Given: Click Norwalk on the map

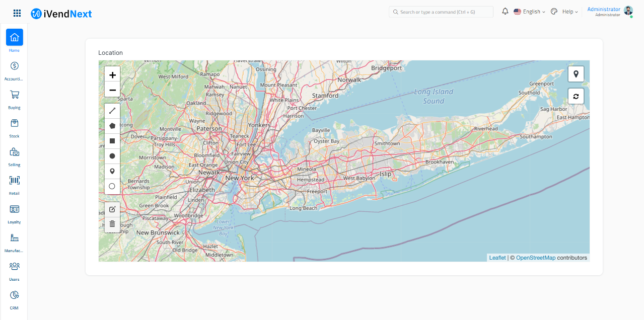Looking at the screenshot, I should (x=349, y=80).
